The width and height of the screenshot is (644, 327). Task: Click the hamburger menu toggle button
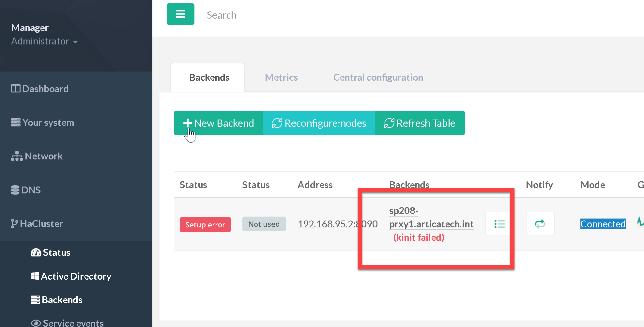point(180,14)
